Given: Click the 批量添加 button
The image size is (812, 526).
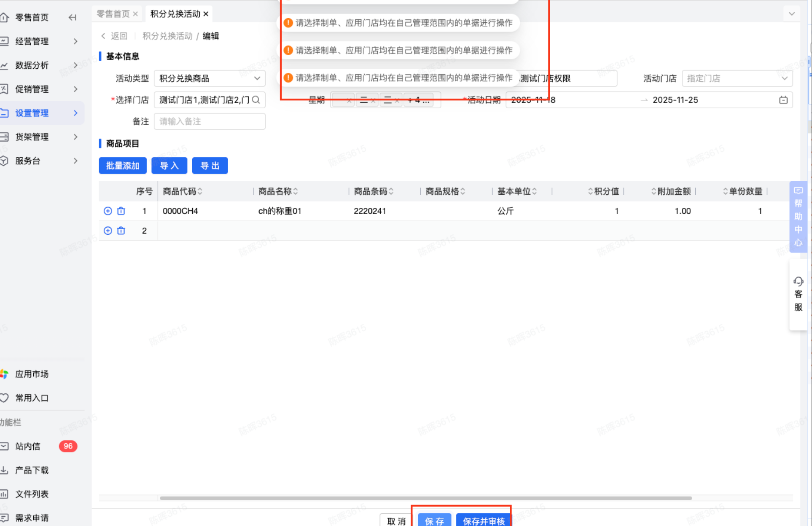Looking at the screenshot, I should tap(122, 166).
